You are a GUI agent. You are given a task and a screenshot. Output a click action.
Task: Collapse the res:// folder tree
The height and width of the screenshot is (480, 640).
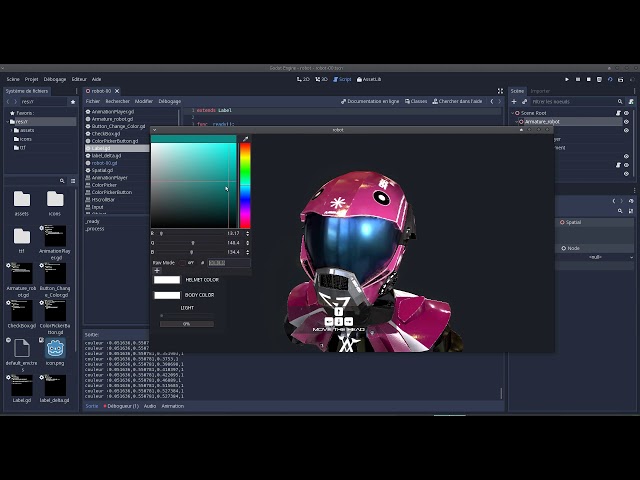7,122
